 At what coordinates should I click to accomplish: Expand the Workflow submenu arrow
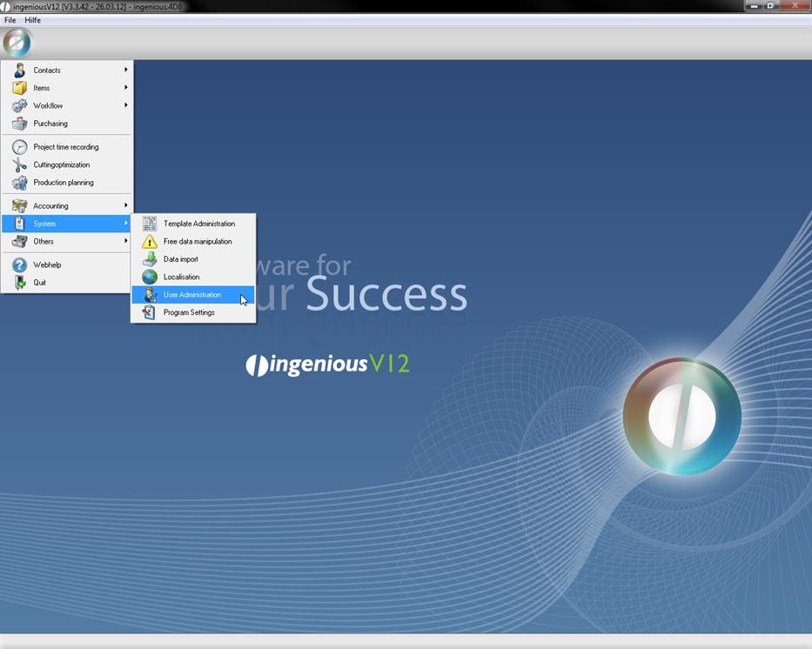click(125, 105)
